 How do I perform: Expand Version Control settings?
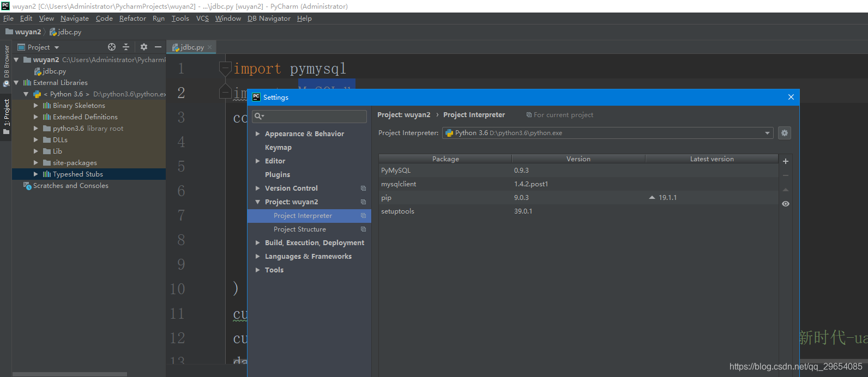tap(257, 188)
